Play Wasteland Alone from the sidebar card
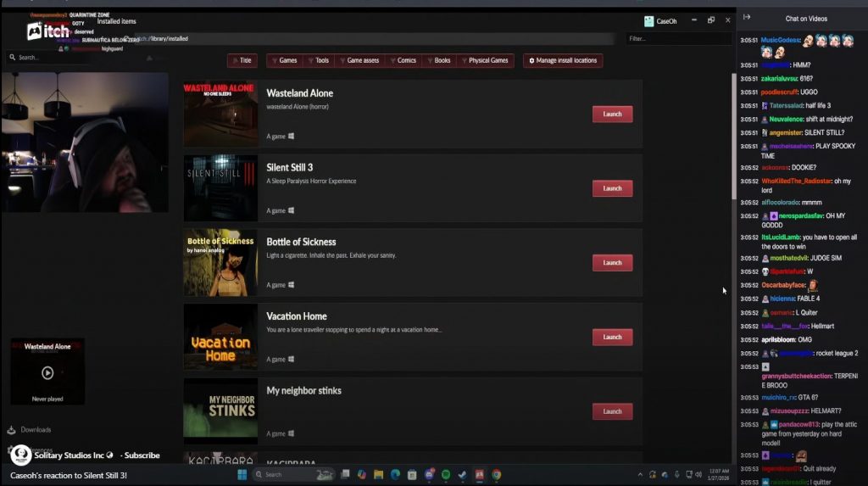868x486 pixels. pos(47,373)
